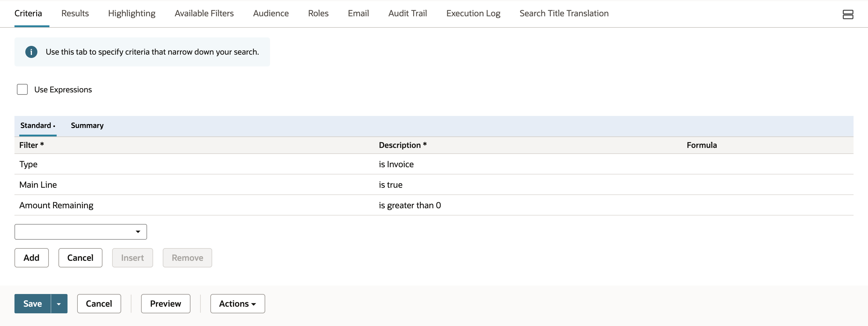This screenshot has width=868, height=326.
Task: Select the Type filter row
Action: [434, 164]
